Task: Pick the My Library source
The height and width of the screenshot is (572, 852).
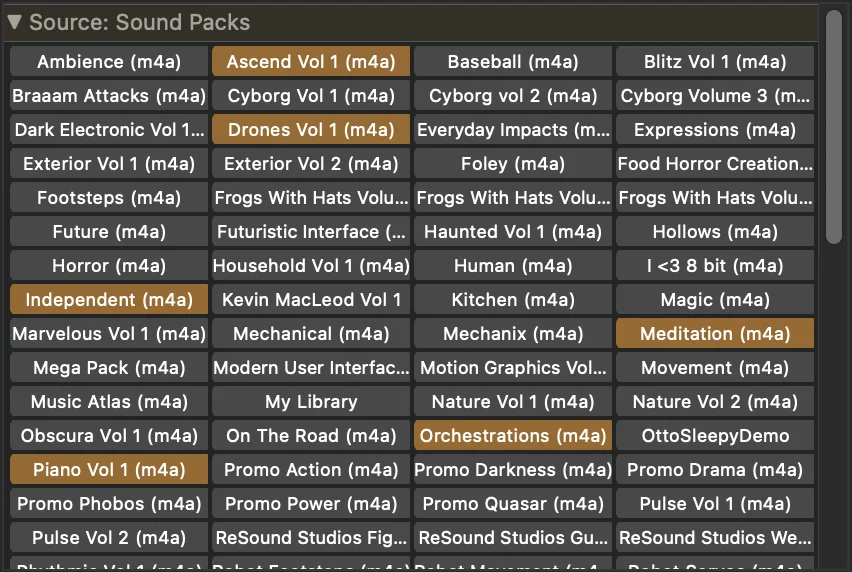Action: click(x=311, y=401)
